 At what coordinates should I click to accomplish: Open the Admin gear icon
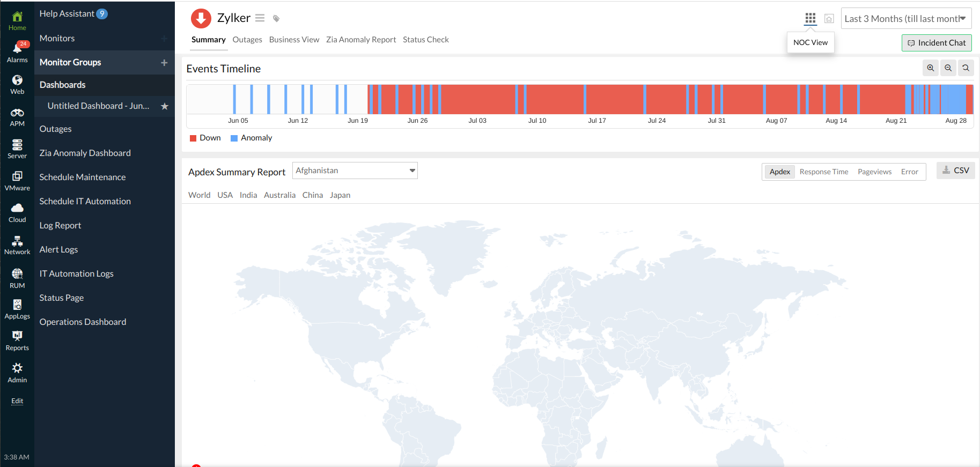(17, 373)
